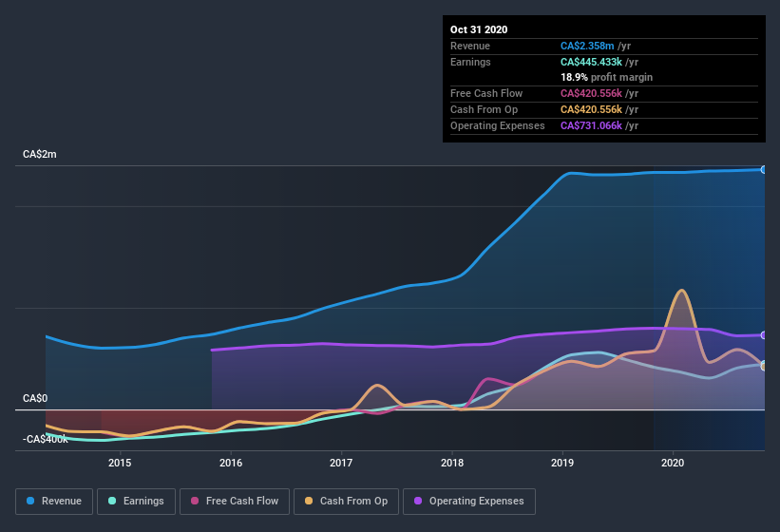The image size is (780, 532).
Task: Click the CA$2m y-axis label
Action: 40,154
